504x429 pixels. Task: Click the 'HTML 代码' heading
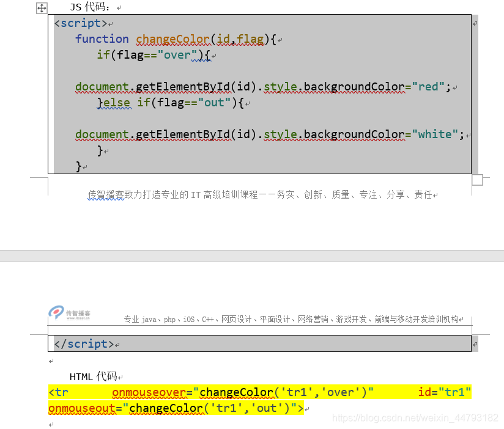(93, 376)
